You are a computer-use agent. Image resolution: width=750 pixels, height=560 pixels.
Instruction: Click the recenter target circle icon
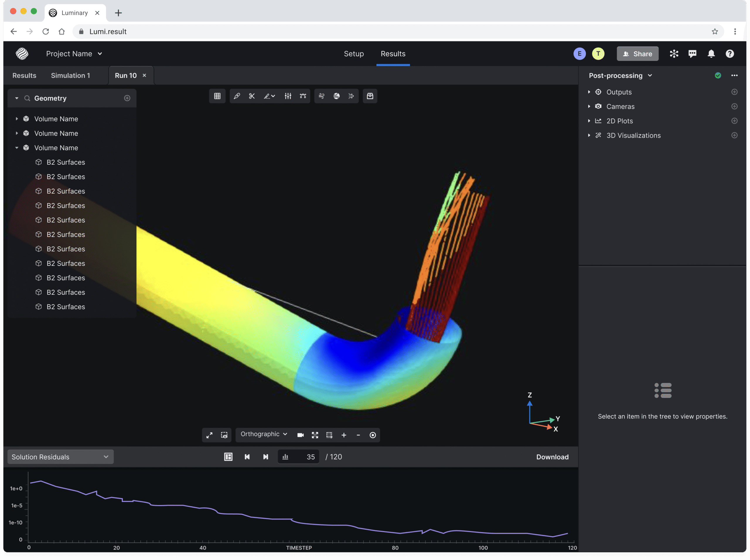[372, 435]
